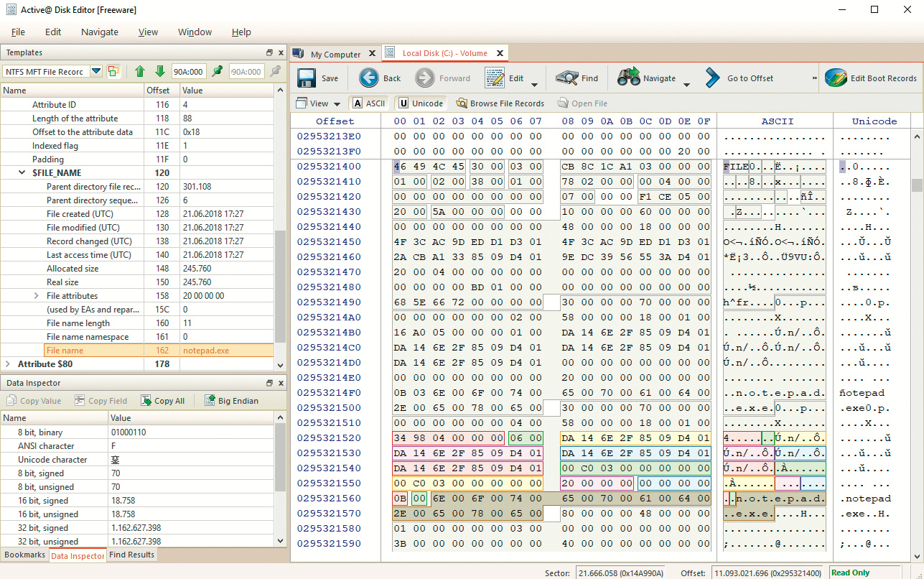This screenshot has width=924, height=579.
Task: Open the NTFS MFT File Record template dropdown
Action: (x=95, y=71)
